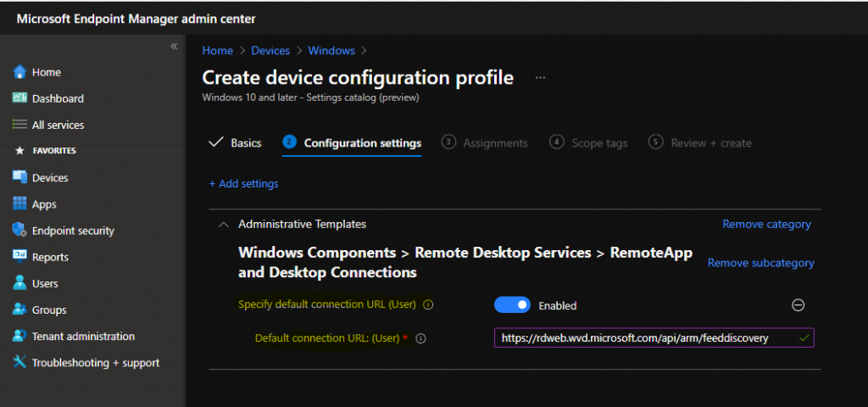Image resolution: width=868 pixels, height=407 pixels.
Task: Click the Windows breadcrumb link
Action: click(x=331, y=50)
